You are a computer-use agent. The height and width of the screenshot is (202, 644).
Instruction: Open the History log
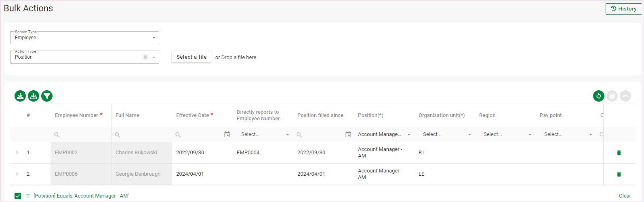[623, 9]
